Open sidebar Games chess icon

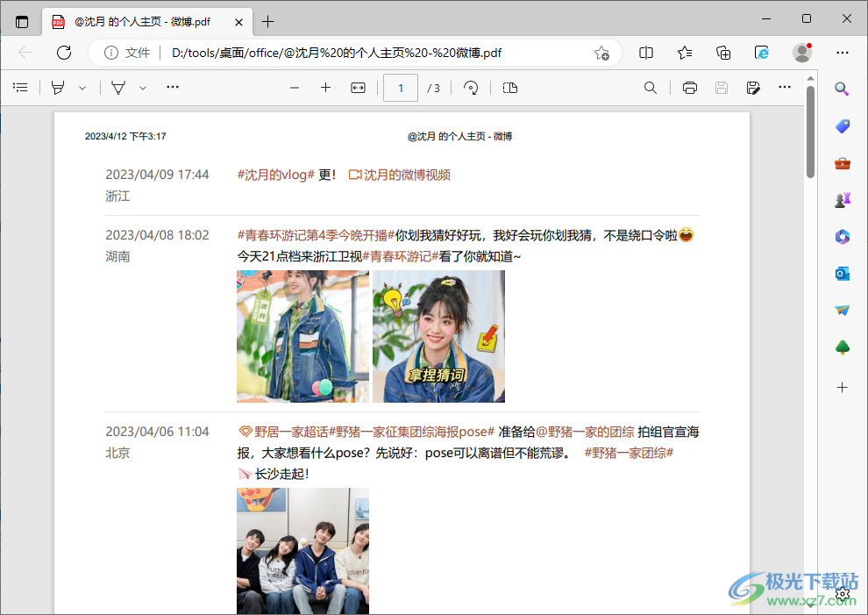click(x=842, y=200)
